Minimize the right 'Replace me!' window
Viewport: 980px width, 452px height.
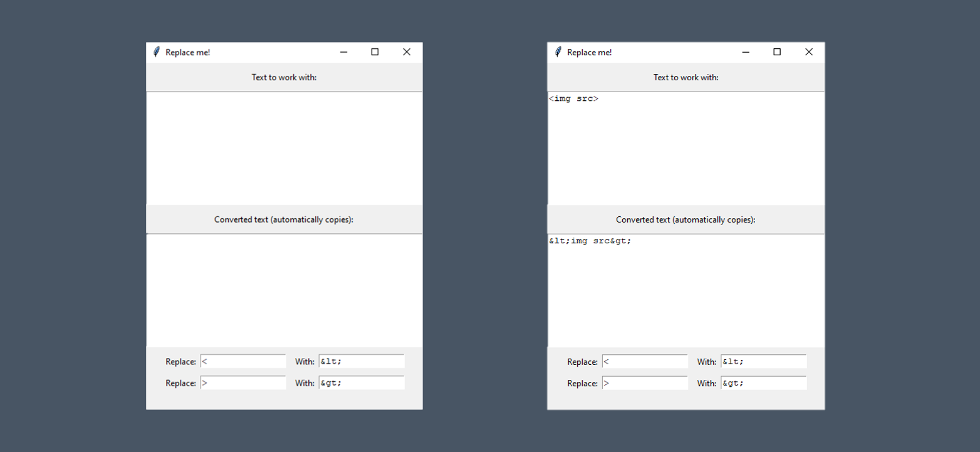(746, 52)
